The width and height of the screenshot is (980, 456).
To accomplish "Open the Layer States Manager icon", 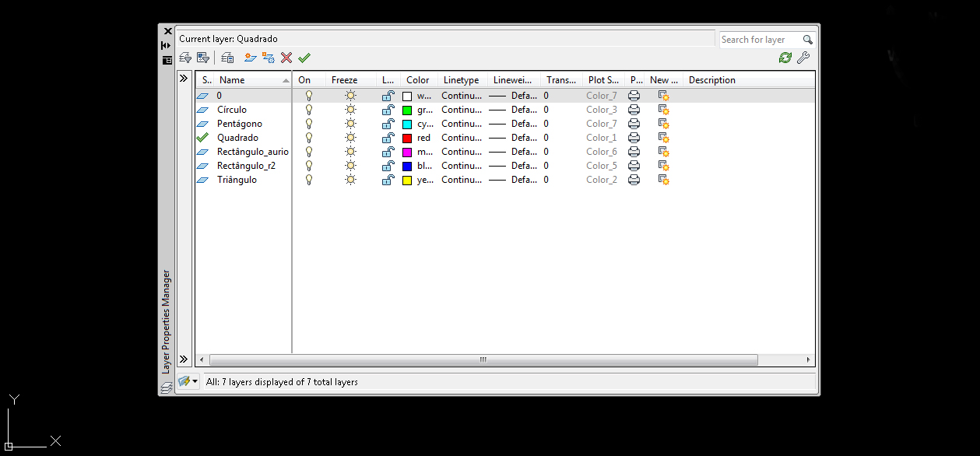I will (x=227, y=58).
